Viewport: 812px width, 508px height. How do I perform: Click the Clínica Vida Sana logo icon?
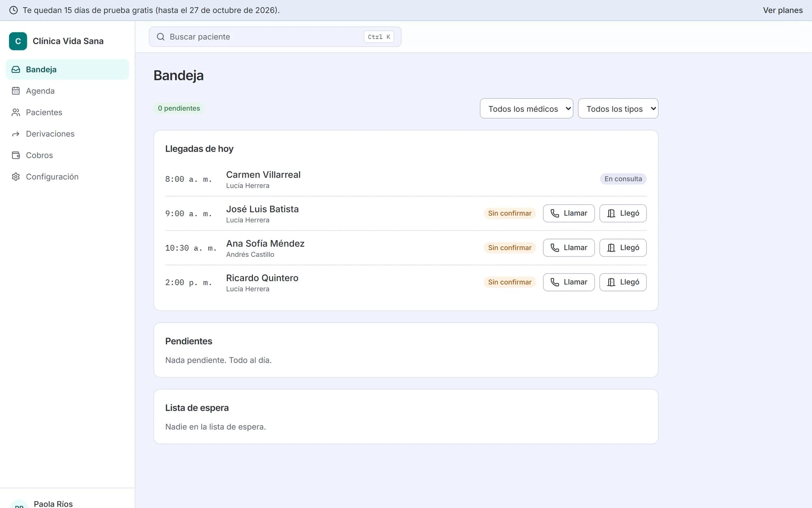click(18, 41)
